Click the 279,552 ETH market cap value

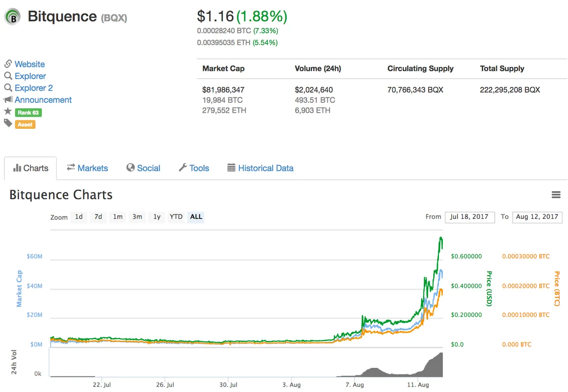[224, 110]
